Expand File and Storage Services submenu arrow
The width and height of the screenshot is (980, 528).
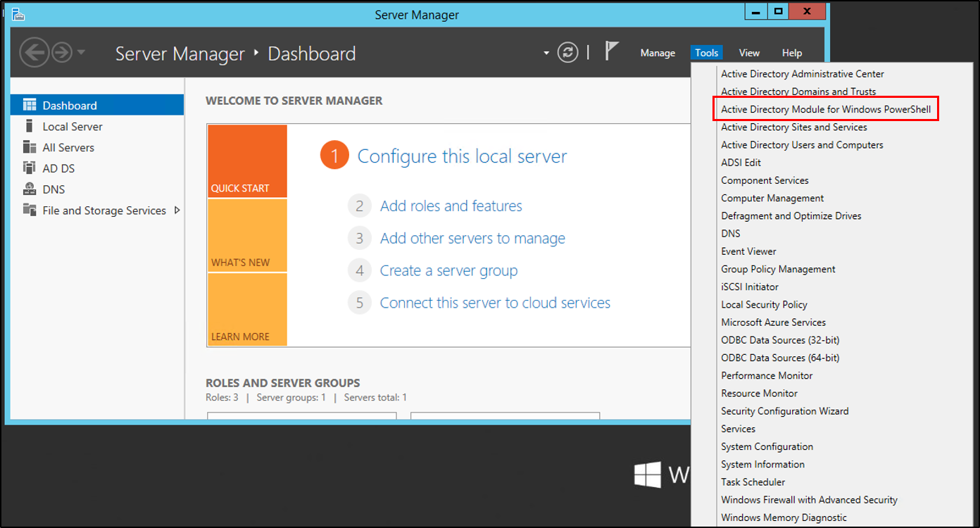[x=178, y=210]
